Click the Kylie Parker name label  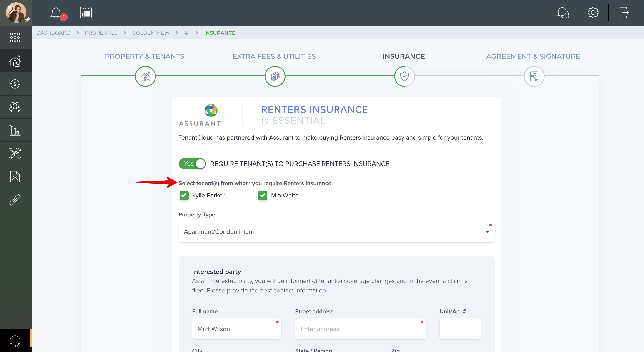(x=208, y=196)
